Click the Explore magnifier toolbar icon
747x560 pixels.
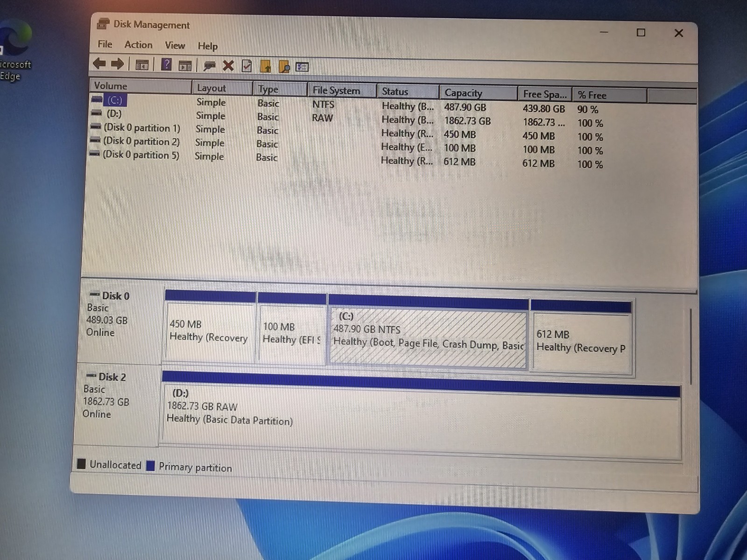[x=284, y=67]
